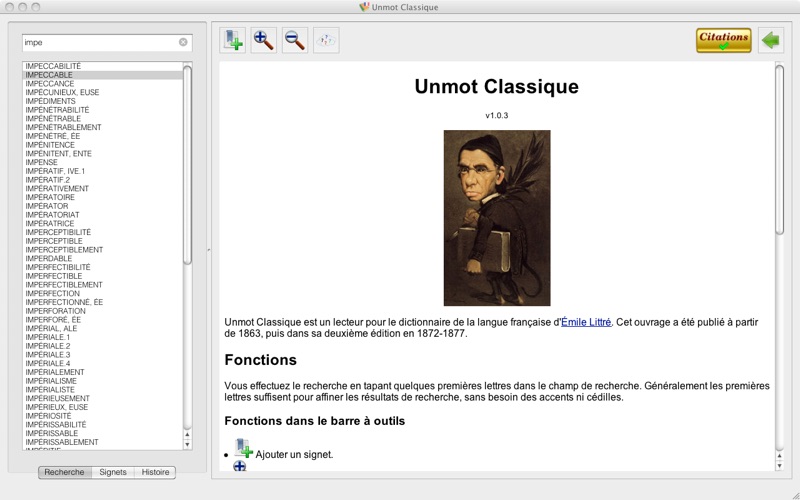Click the Littré caricature portrait
Viewport: 800px width, 500px height.
497,218
